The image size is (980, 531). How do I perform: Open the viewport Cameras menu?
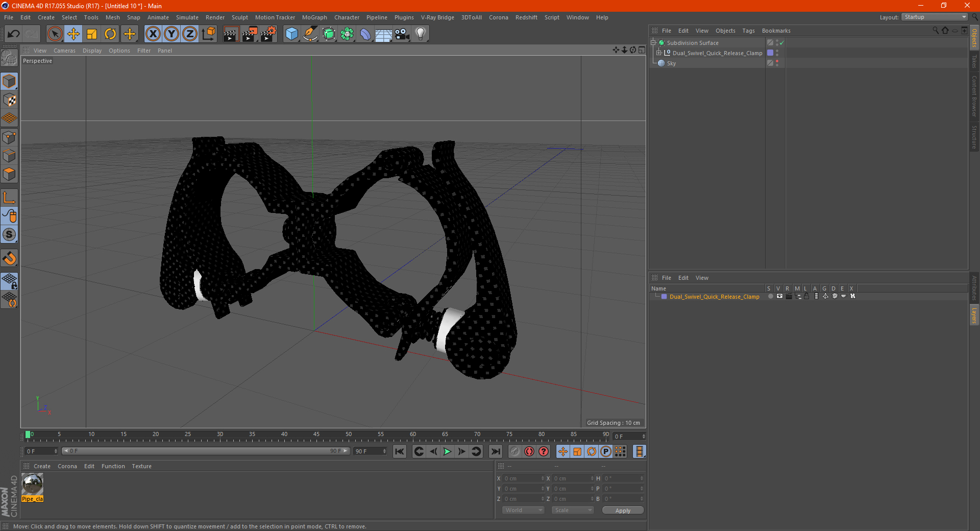coord(64,51)
